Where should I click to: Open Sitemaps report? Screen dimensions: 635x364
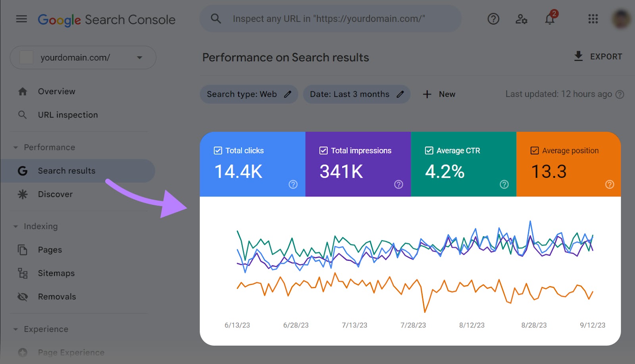[x=56, y=273]
